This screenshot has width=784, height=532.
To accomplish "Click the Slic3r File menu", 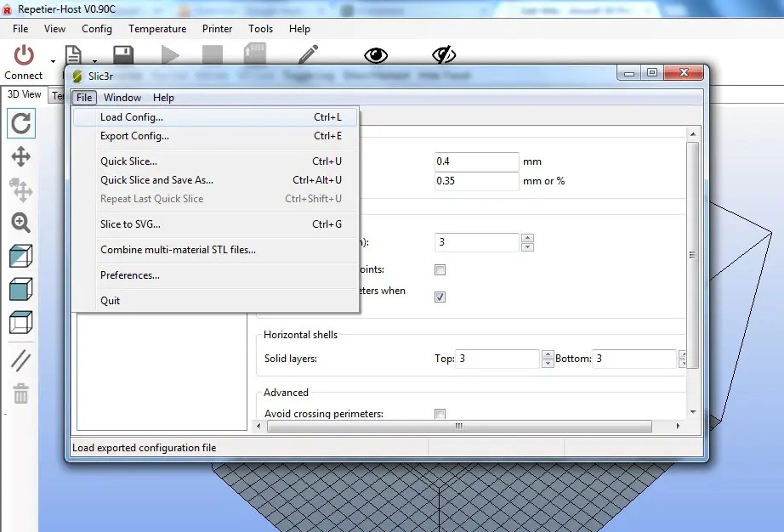I will pos(84,98).
